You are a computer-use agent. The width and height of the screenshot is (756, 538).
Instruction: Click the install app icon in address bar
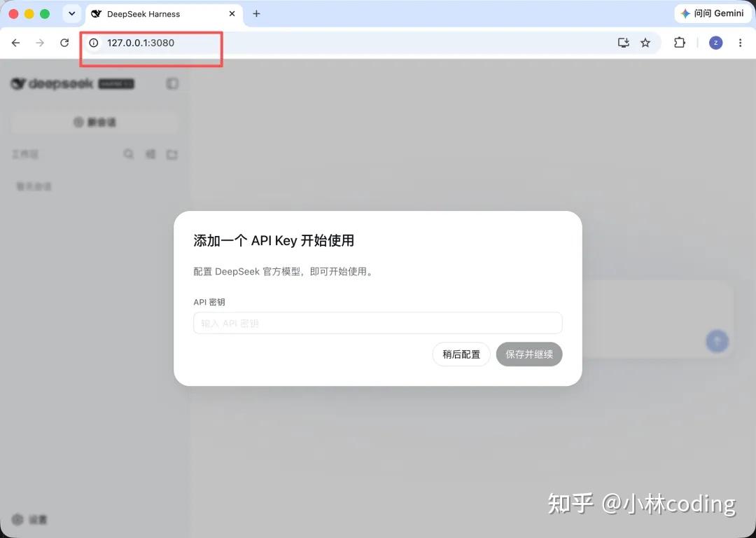pyautogui.click(x=624, y=43)
